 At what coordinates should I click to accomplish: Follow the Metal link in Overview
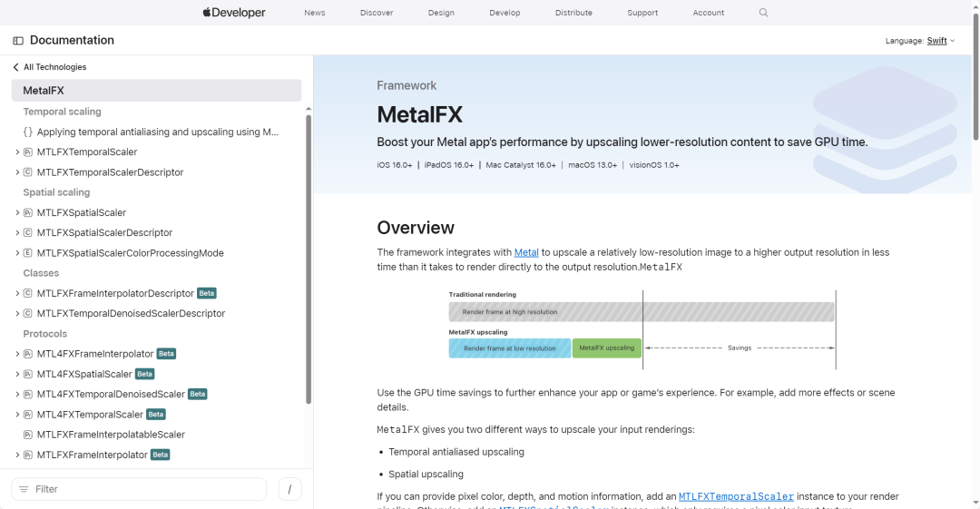[526, 252]
